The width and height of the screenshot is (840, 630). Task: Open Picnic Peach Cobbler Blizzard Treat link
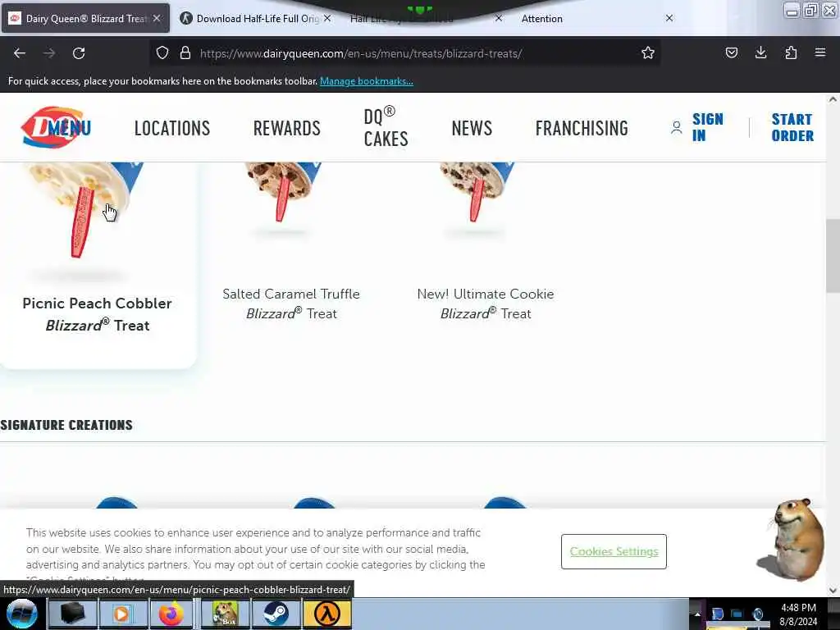[97, 314]
